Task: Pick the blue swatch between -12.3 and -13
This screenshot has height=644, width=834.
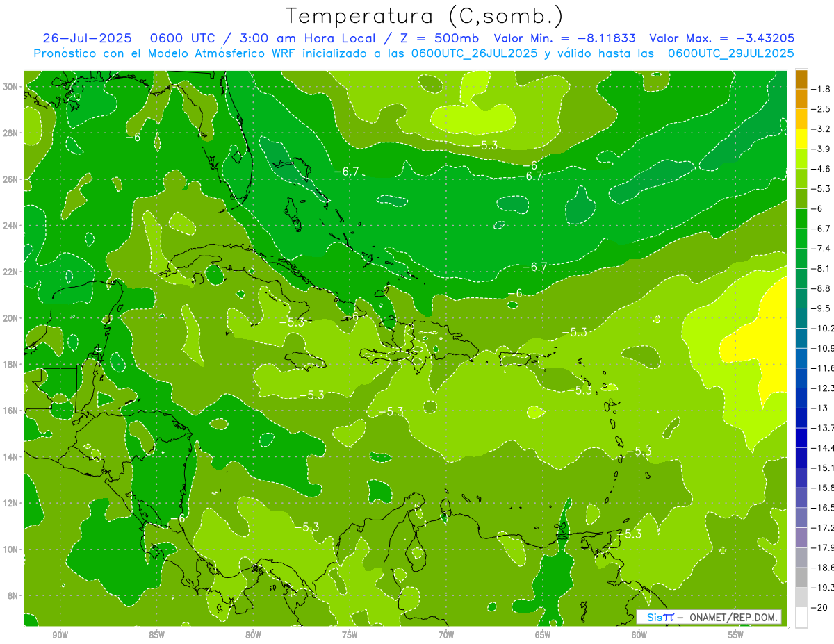Action: click(x=801, y=398)
